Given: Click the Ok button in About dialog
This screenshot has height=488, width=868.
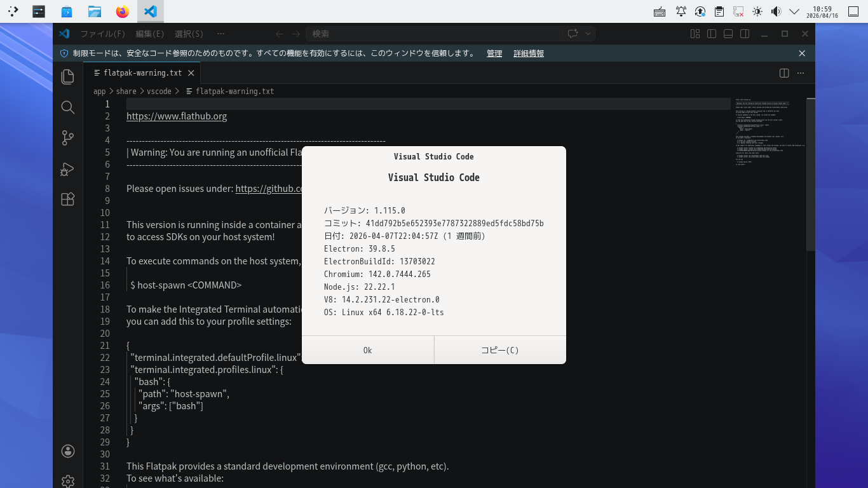Looking at the screenshot, I should click(368, 350).
